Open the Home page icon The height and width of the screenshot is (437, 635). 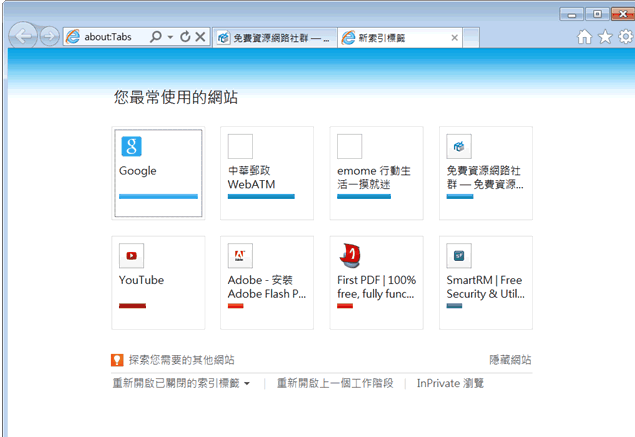584,37
